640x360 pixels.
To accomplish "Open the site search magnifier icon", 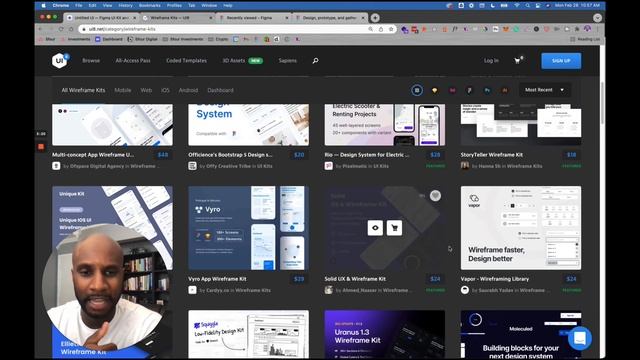I will coord(315,61).
